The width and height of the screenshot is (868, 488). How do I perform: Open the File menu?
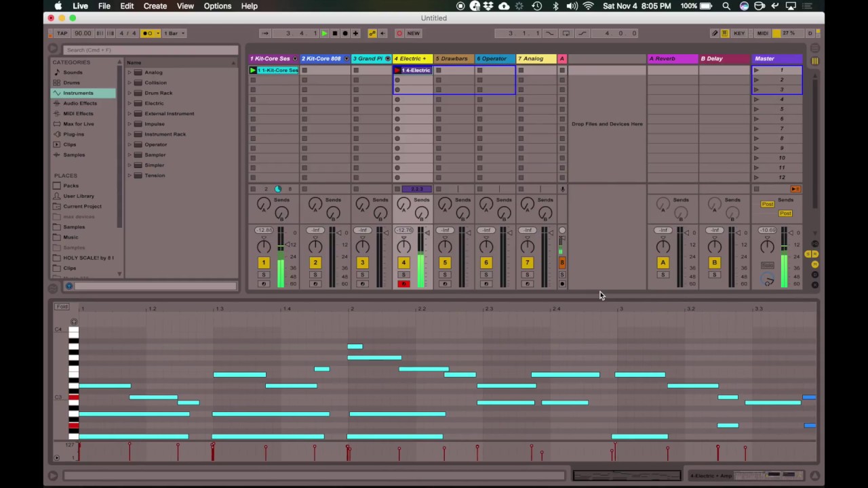[x=104, y=6]
